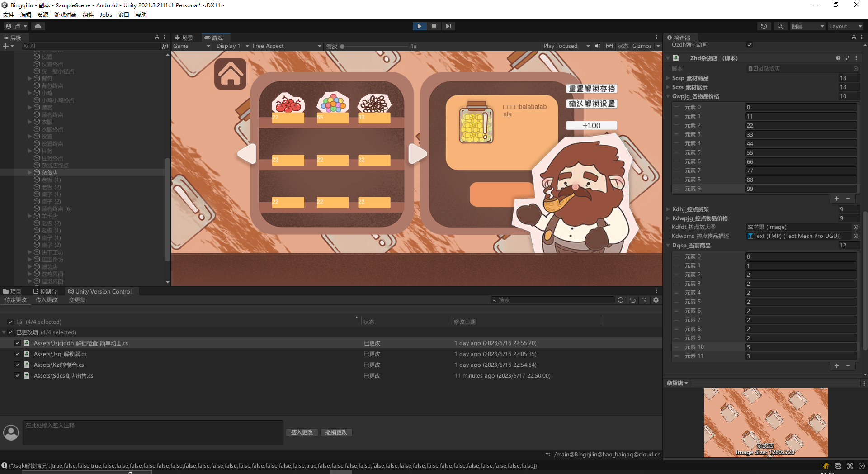This screenshot has height=474, width=868.
Task: Pick an object for the Kdfdt image field
Action: 856,227
